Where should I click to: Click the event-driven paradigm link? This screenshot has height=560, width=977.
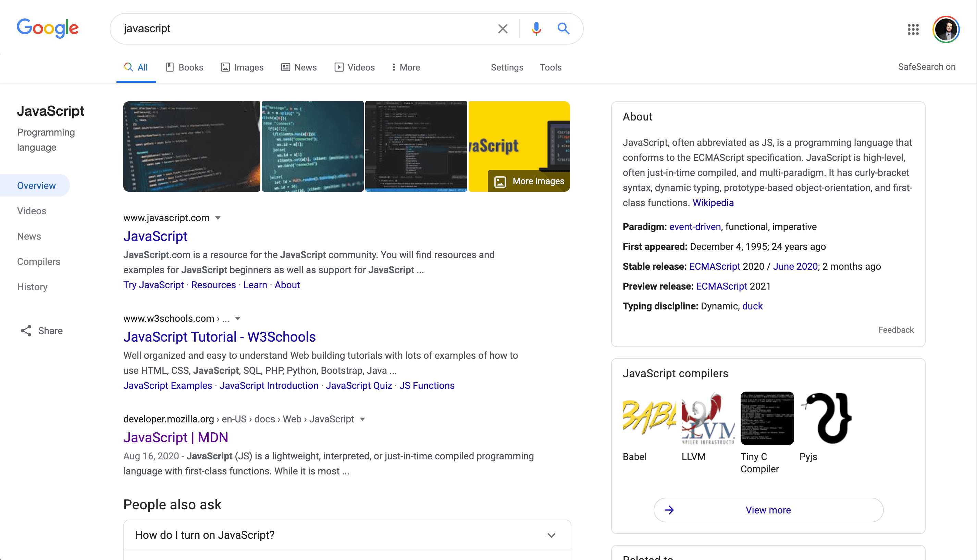695,227
